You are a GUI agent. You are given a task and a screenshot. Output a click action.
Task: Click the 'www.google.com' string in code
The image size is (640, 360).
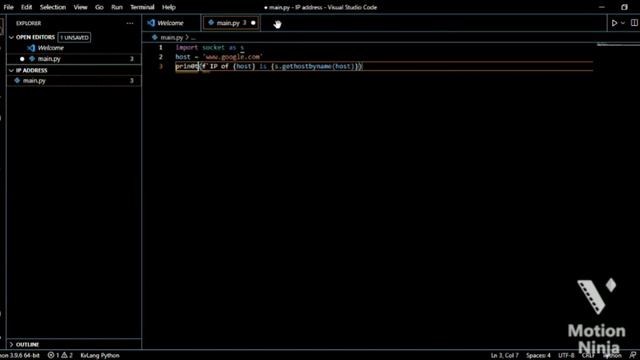tap(233, 57)
